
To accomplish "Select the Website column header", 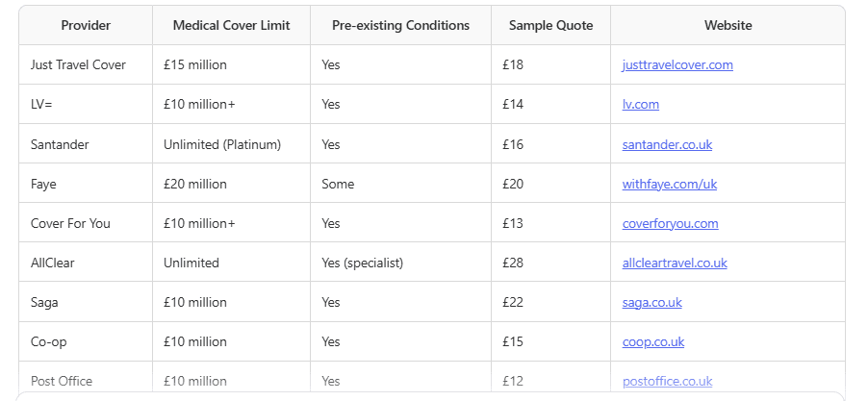I will [x=728, y=26].
